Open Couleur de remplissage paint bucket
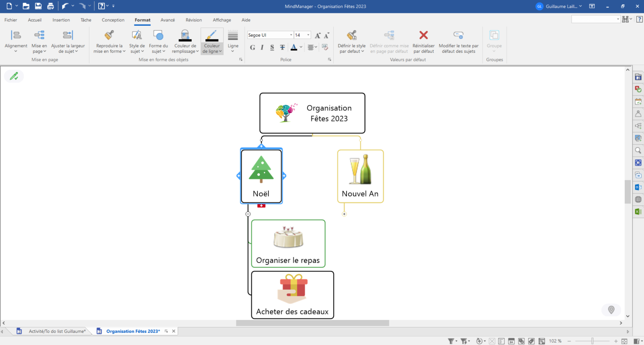 185,35
